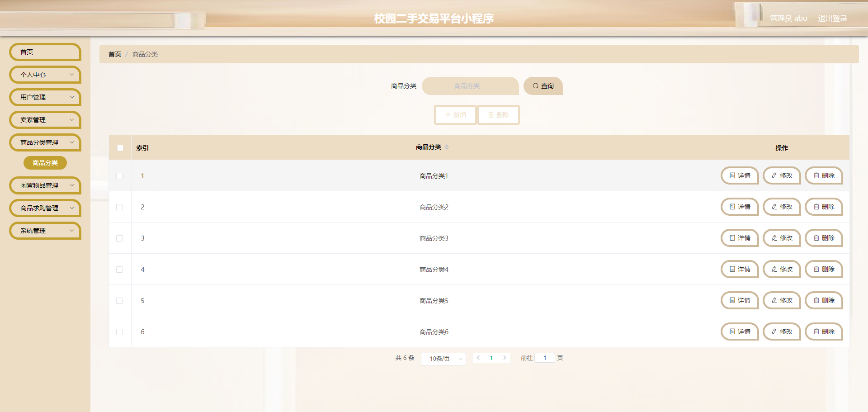
Task: Click the 商品分类5 table cell
Action: pyautogui.click(x=434, y=301)
